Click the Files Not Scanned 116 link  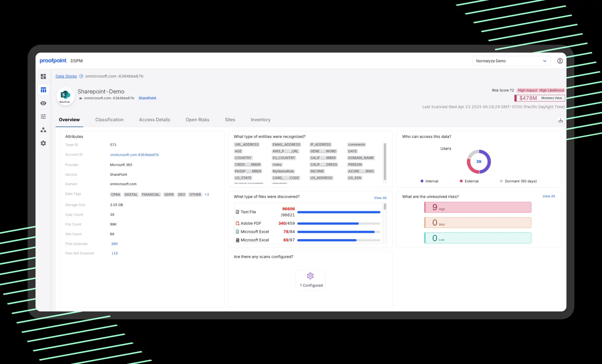tap(114, 253)
